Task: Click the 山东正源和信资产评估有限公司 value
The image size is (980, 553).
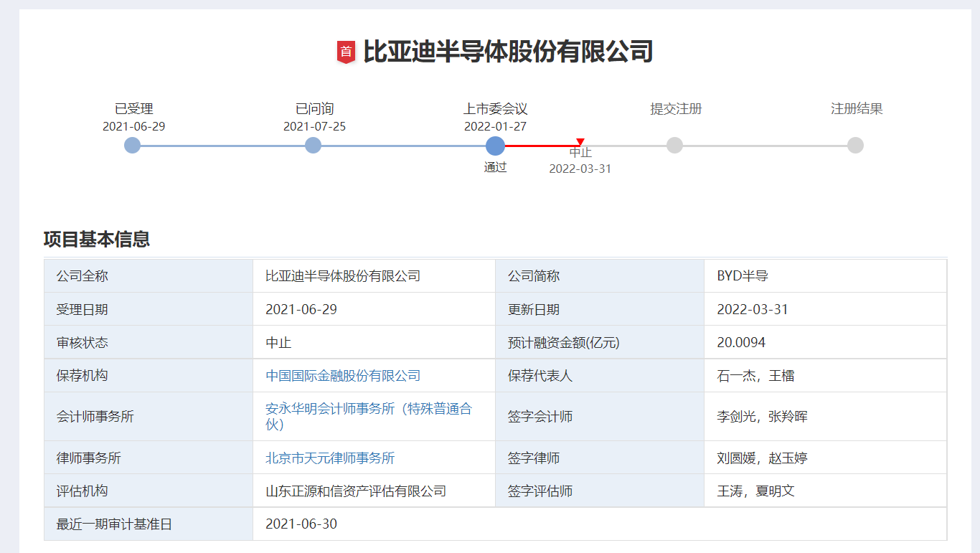Action: (356, 491)
